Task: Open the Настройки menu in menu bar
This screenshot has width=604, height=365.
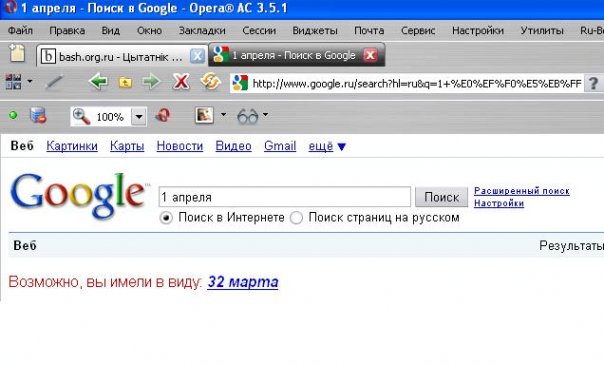Action: 478,30
